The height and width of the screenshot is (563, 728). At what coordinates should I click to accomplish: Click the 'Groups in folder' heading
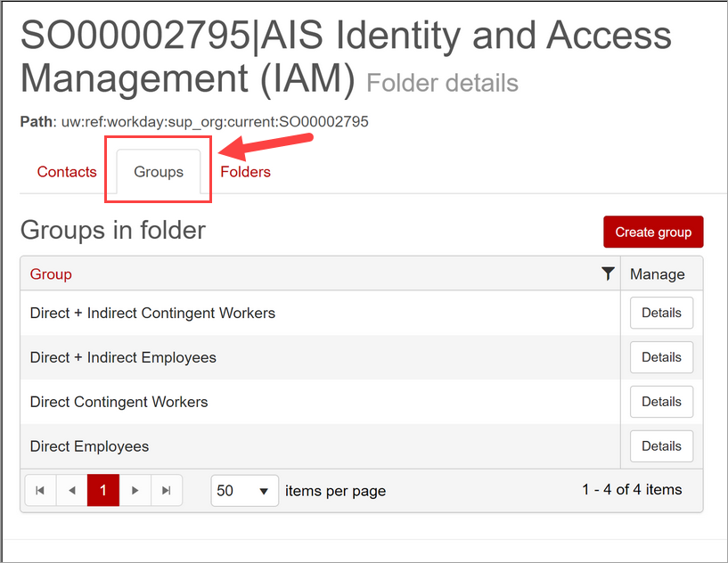tap(113, 230)
